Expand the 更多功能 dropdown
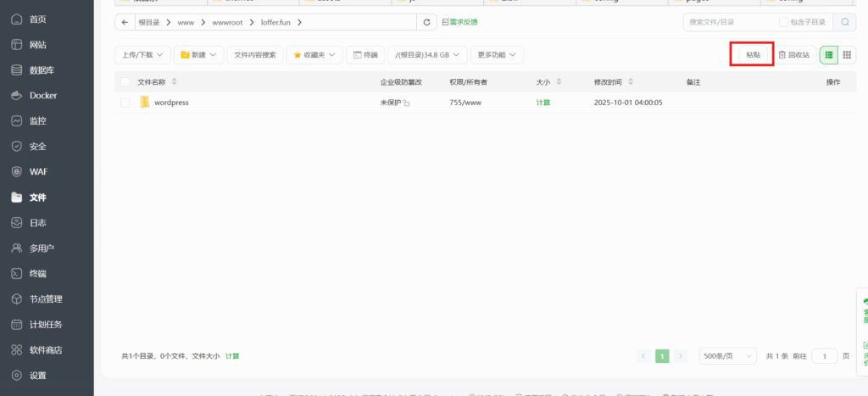The width and height of the screenshot is (868, 396). tap(497, 55)
